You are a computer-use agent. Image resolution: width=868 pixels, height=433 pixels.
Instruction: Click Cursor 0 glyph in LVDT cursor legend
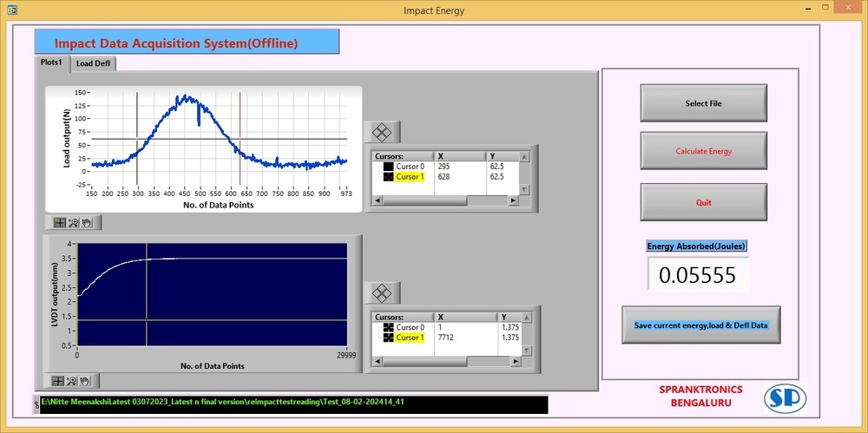click(389, 327)
